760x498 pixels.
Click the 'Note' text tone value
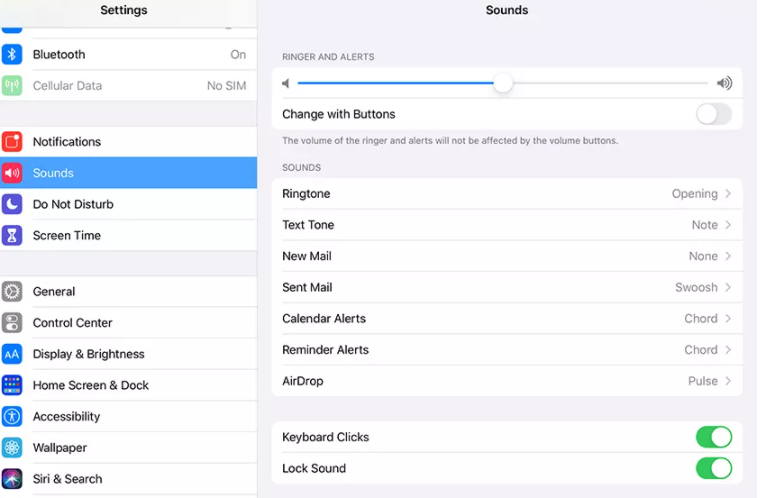(x=705, y=225)
